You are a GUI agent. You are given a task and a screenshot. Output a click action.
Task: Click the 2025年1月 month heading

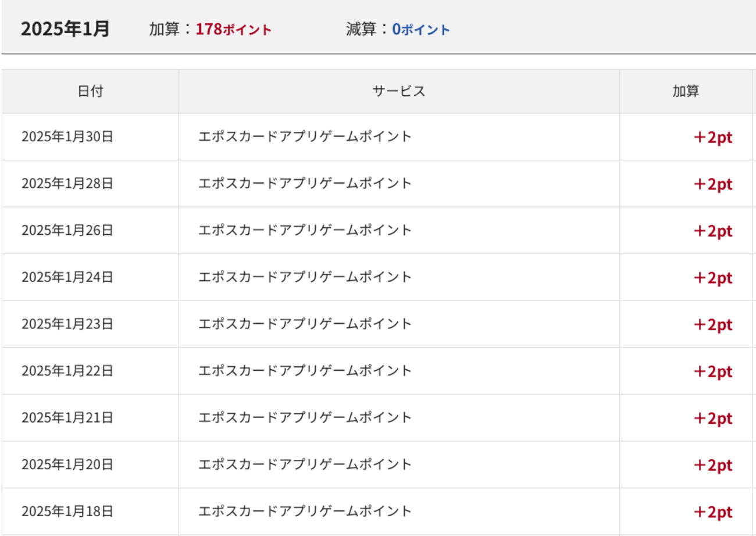(x=65, y=29)
